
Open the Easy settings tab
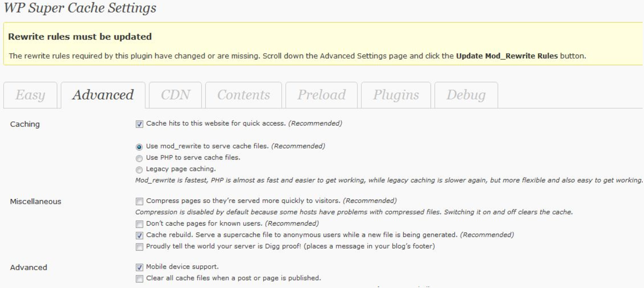[30, 95]
